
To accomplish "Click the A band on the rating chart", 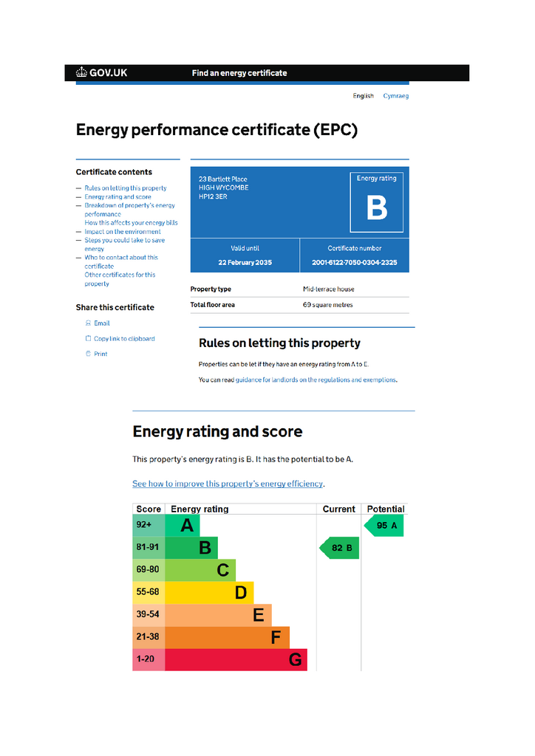I will [x=181, y=525].
